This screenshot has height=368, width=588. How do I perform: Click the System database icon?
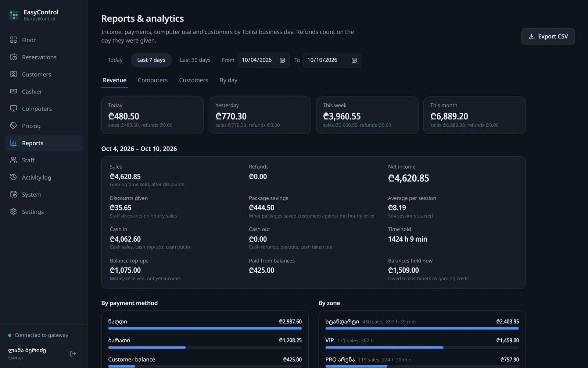pyautogui.click(x=14, y=194)
